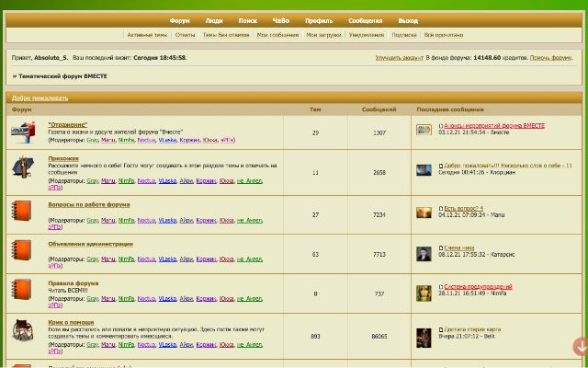Viewport: 588px width, 368px height.
Task: Click the scroll-down arrow circle icon
Action: coord(580,347)
